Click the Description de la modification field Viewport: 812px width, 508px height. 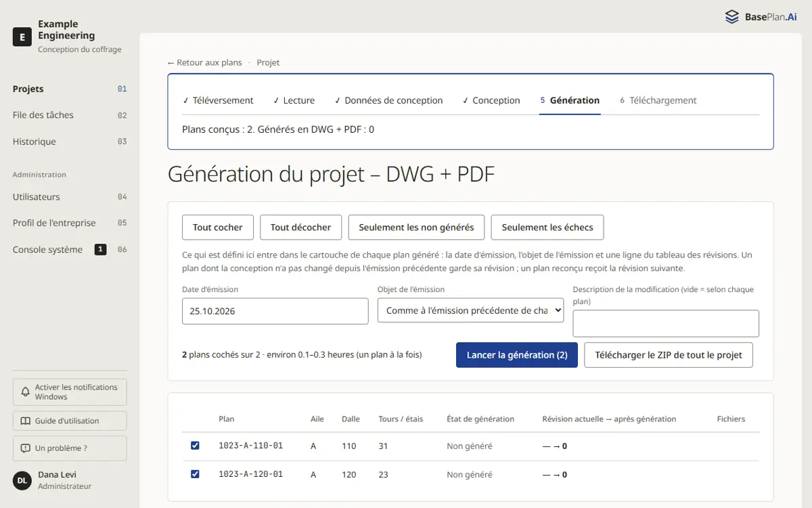666,324
